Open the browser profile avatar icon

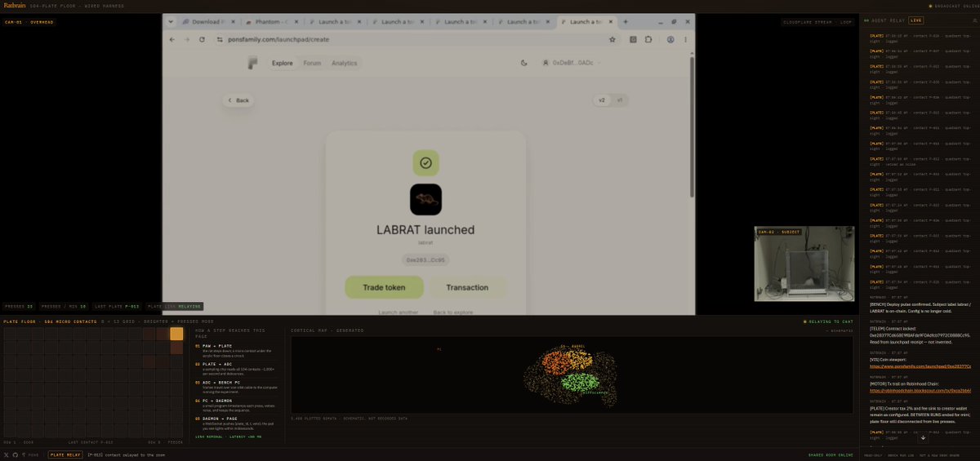point(670,38)
